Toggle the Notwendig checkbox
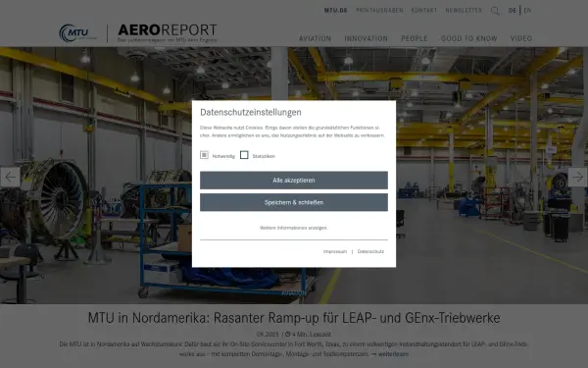 (204, 155)
